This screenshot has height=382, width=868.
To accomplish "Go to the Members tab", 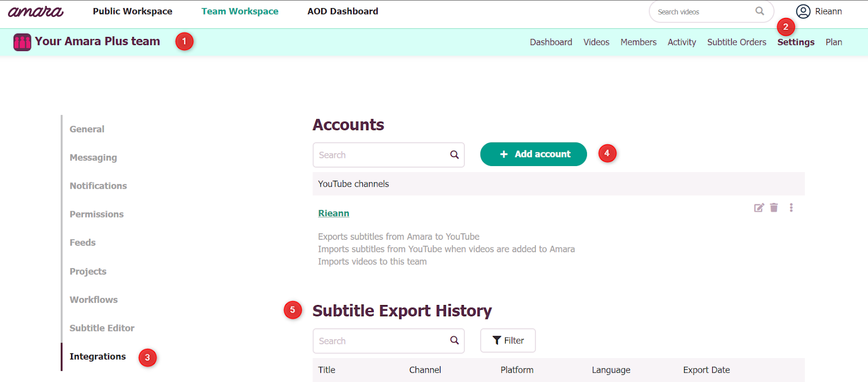I will tap(639, 42).
